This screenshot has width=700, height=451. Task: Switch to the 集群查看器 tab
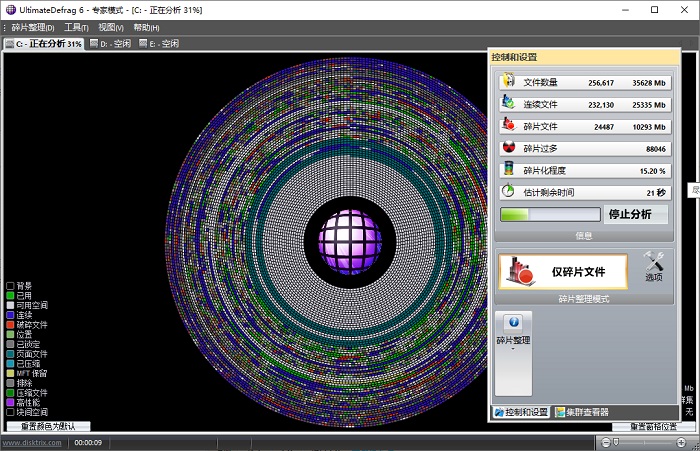(x=582, y=412)
